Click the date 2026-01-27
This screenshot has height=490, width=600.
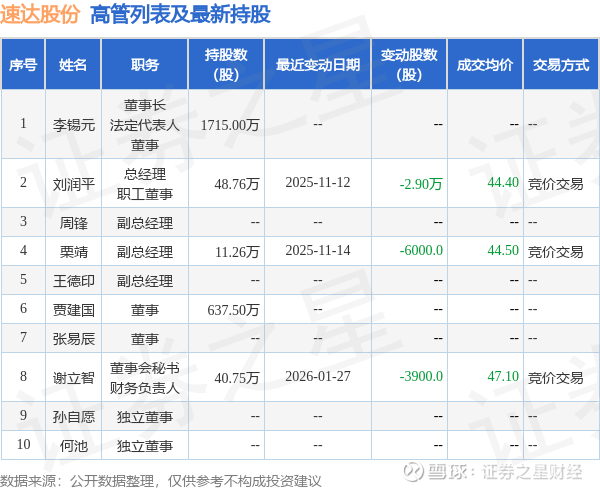tap(318, 376)
